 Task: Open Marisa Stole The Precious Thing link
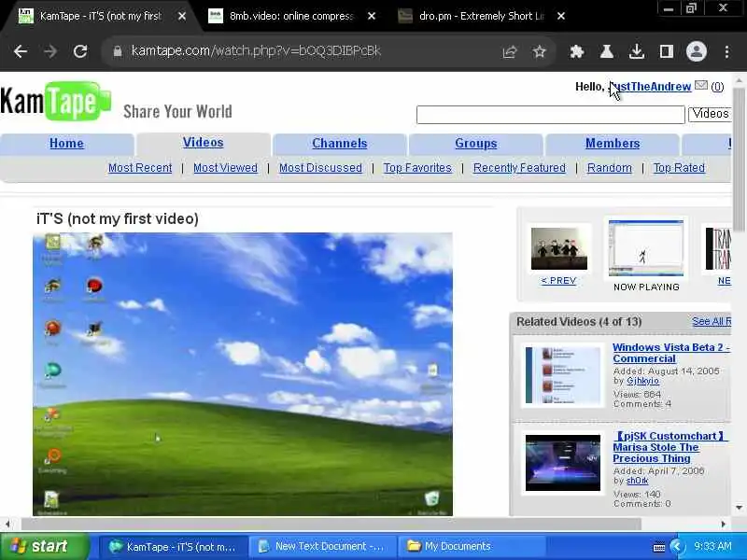[x=669, y=447]
